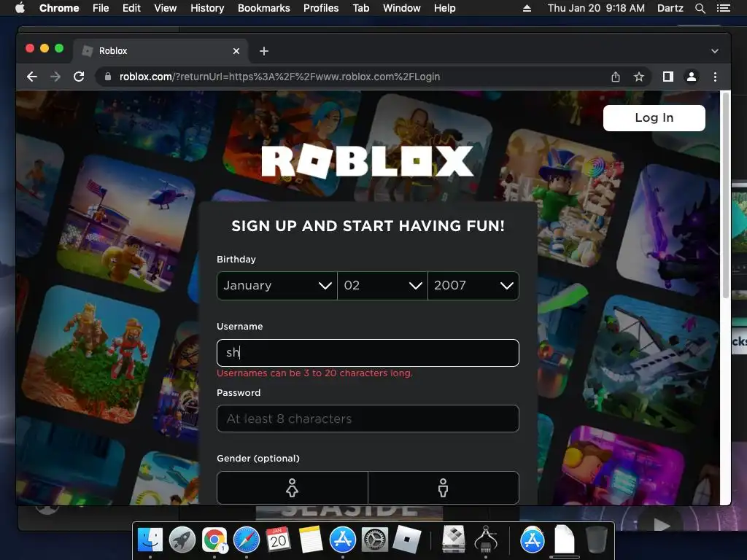Close the Roblox tab
Image resolution: width=747 pixels, height=560 pixels.
(236, 51)
